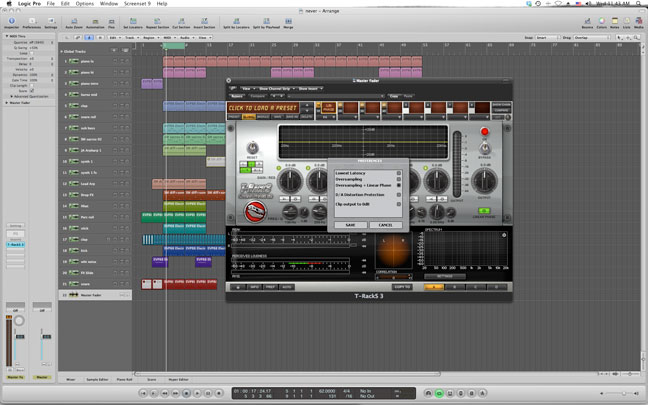Screen dimensions: 648x405
Task: Open the Inspector from the toolbar
Action: 12,22
